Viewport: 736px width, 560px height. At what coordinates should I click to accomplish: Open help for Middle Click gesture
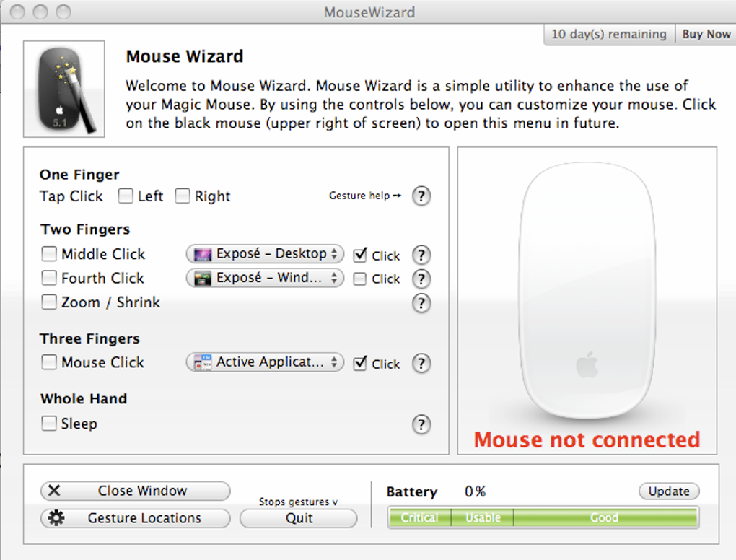pos(421,255)
